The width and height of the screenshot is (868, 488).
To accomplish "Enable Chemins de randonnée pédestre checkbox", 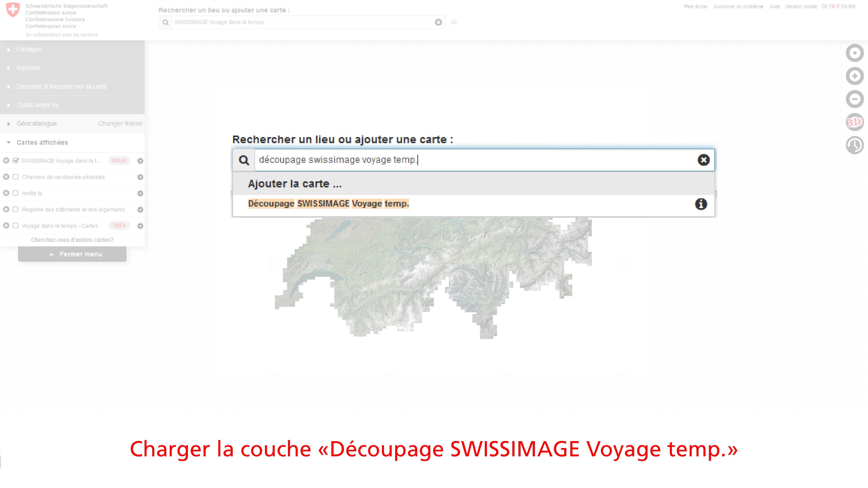I will [x=15, y=177].
